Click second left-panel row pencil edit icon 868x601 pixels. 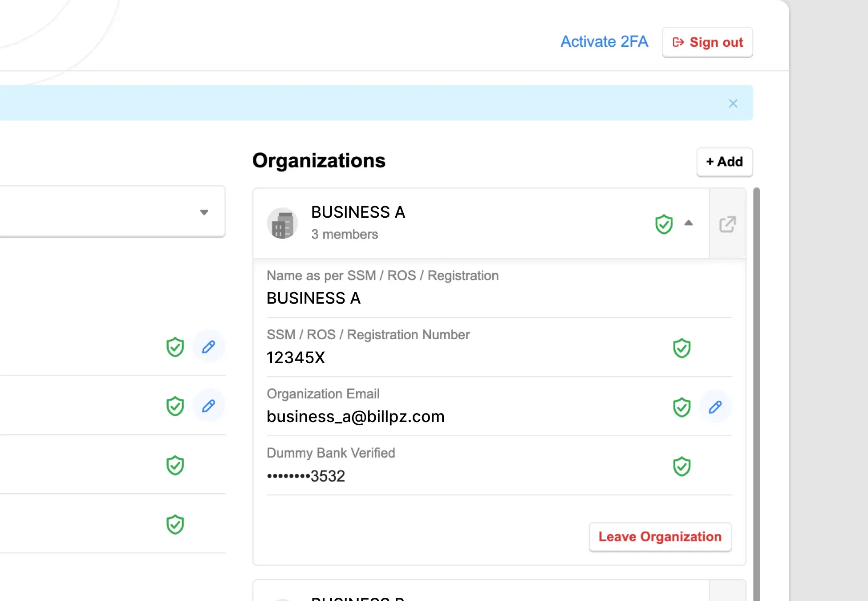(x=208, y=406)
